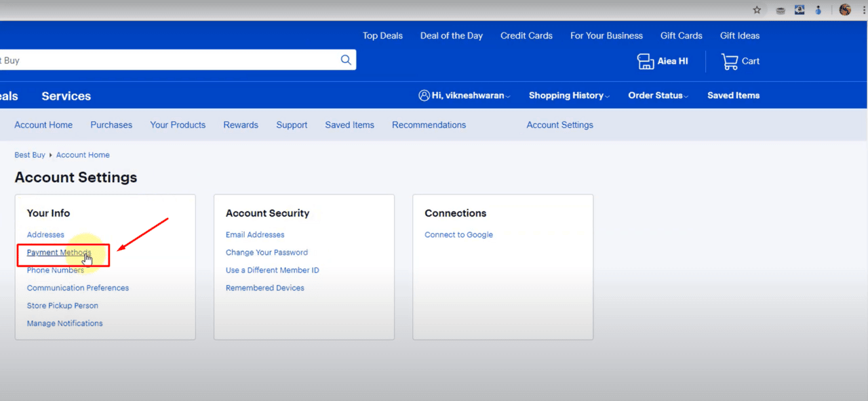
Task: Click the Connections card heading
Action: click(456, 213)
